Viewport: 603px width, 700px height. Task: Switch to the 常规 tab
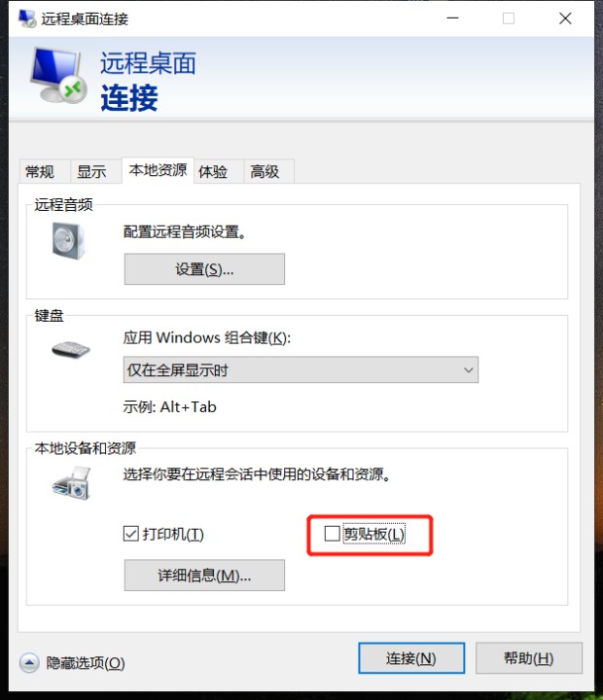tap(40, 171)
